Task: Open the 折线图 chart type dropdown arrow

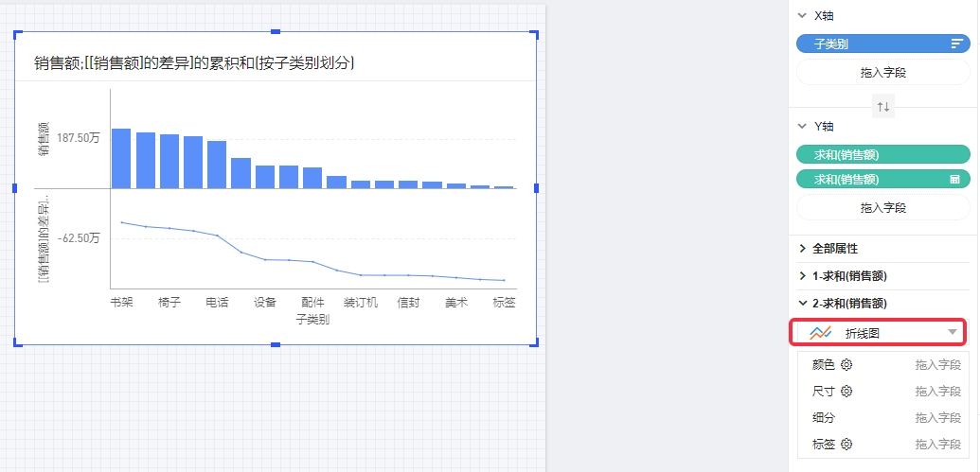Action: [952, 332]
